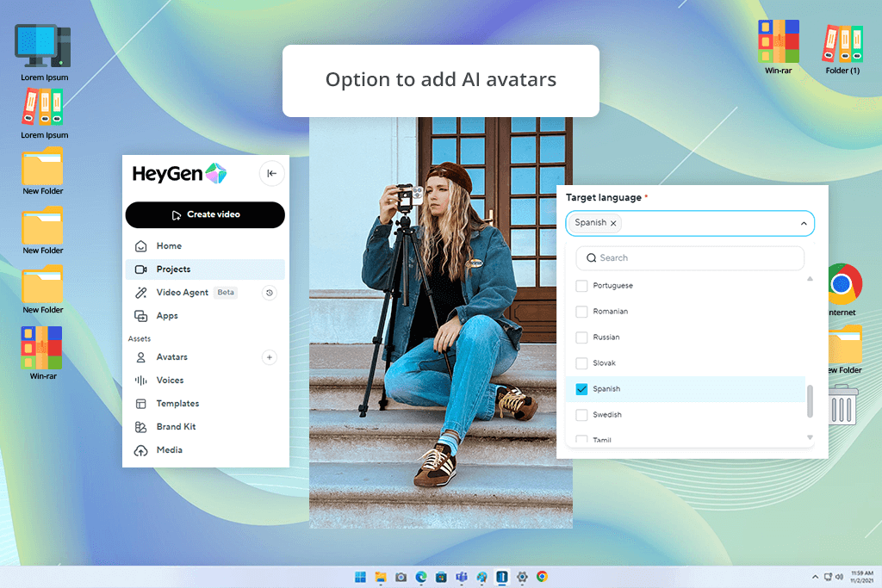Open Templates in the sidebar
Viewport: 882px width, 588px height.
coord(205,404)
